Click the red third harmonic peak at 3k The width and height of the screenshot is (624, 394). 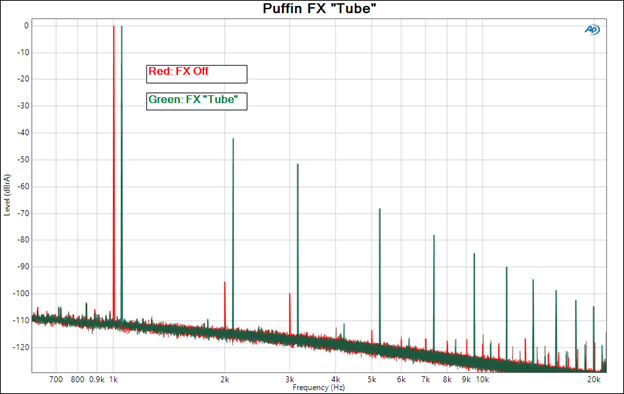290,314
